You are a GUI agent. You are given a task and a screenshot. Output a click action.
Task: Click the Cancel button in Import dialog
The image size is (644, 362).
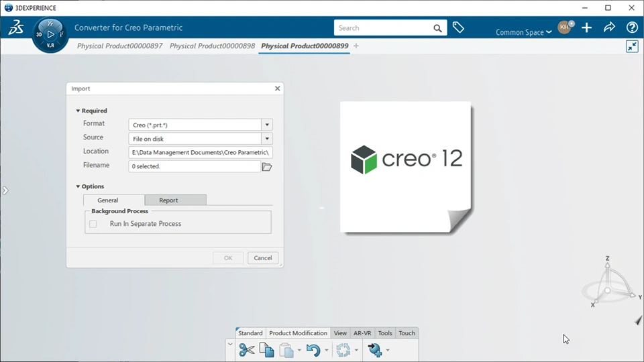tap(263, 257)
